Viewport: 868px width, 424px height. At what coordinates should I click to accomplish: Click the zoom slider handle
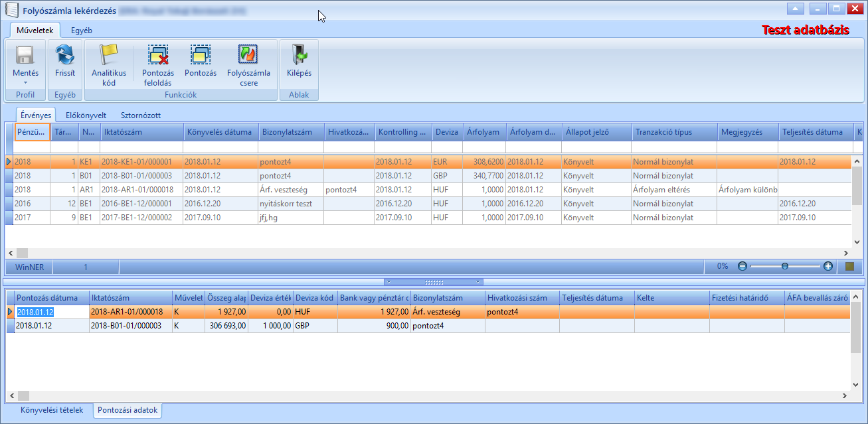click(785, 266)
